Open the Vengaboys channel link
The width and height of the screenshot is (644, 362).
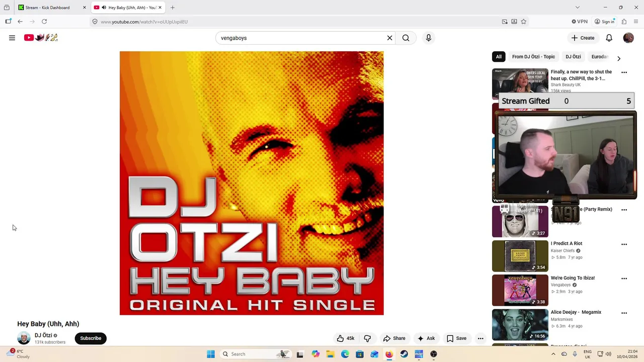click(x=560, y=285)
